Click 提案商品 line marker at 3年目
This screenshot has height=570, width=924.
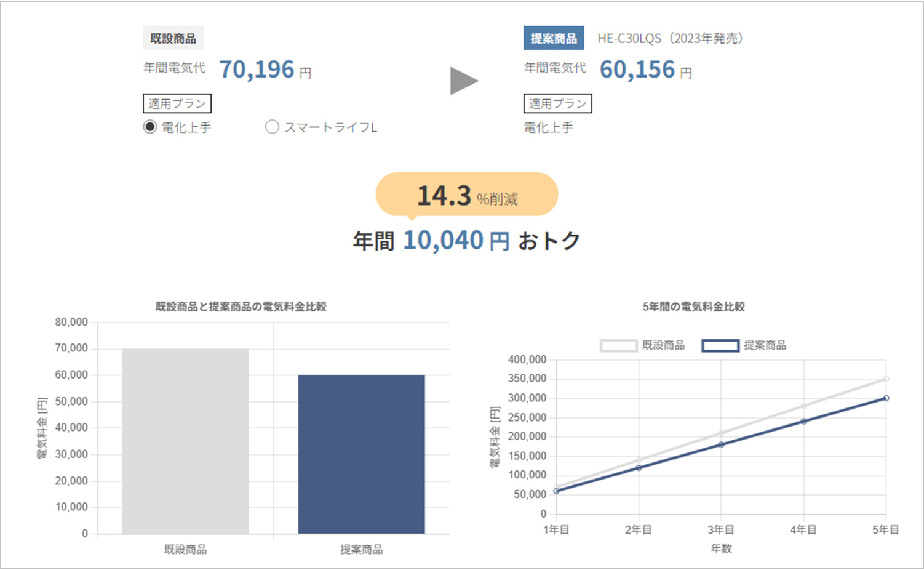pyautogui.click(x=721, y=444)
